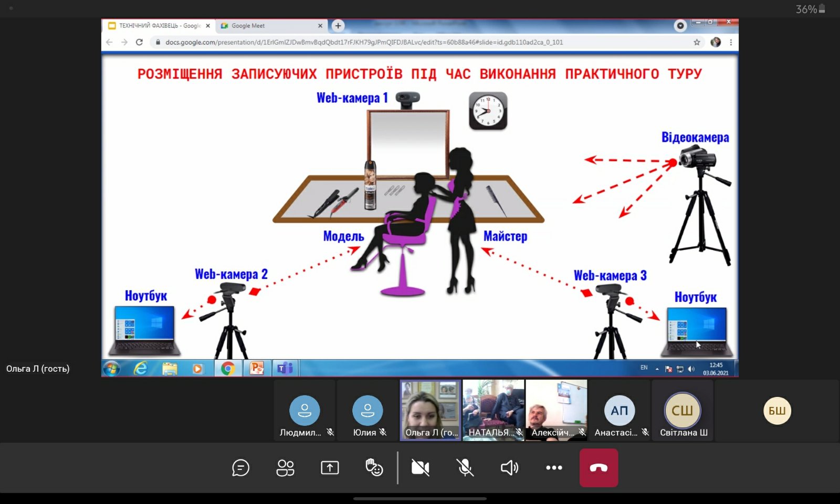Open raise hand and reactions
840x504 pixels.
374,467
